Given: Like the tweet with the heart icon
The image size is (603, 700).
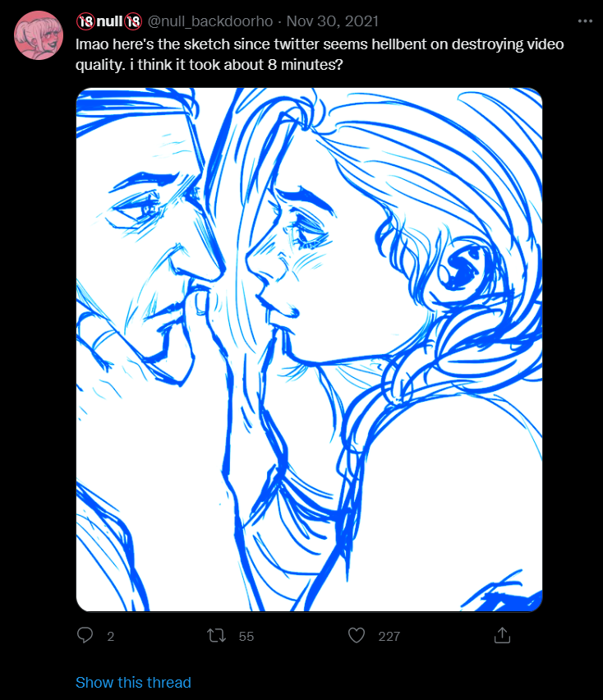Looking at the screenshot, I should click(x=357, y=635).
